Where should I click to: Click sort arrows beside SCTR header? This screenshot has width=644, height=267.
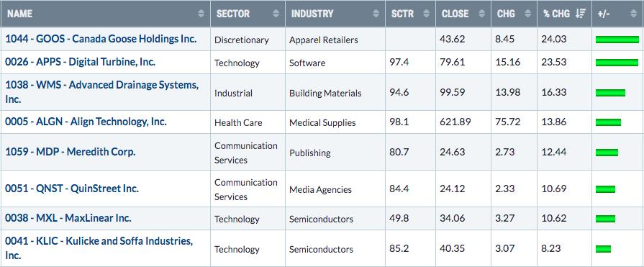point(426,14)
